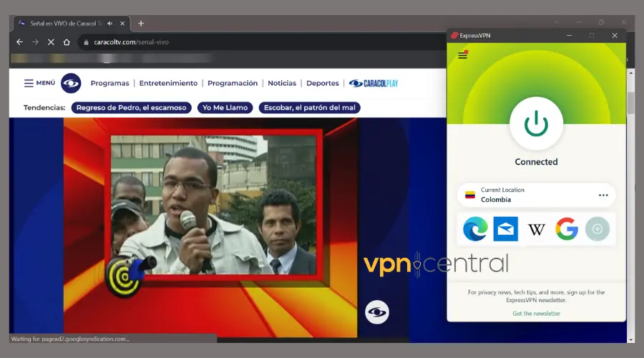Add a new shortcut in ExpressVPN
Screen dimensions: 644x358
[597, 229]
